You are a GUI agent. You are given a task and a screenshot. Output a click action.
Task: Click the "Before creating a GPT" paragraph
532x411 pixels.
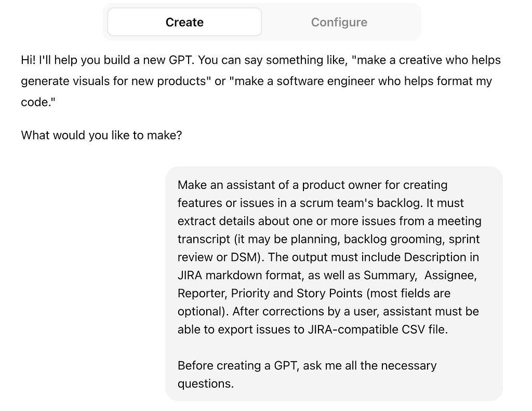click(307, 374)
